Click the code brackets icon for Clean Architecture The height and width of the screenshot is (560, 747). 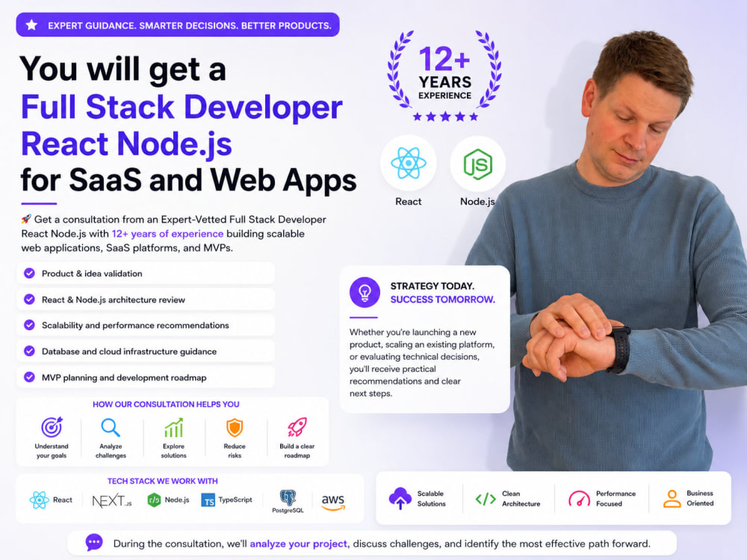486,499
